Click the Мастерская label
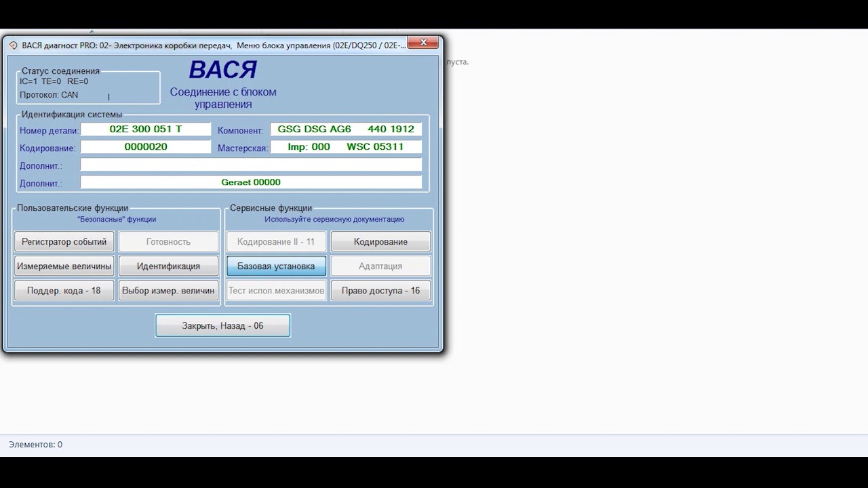This screenshot has width=868, height=488. [243, 148]
